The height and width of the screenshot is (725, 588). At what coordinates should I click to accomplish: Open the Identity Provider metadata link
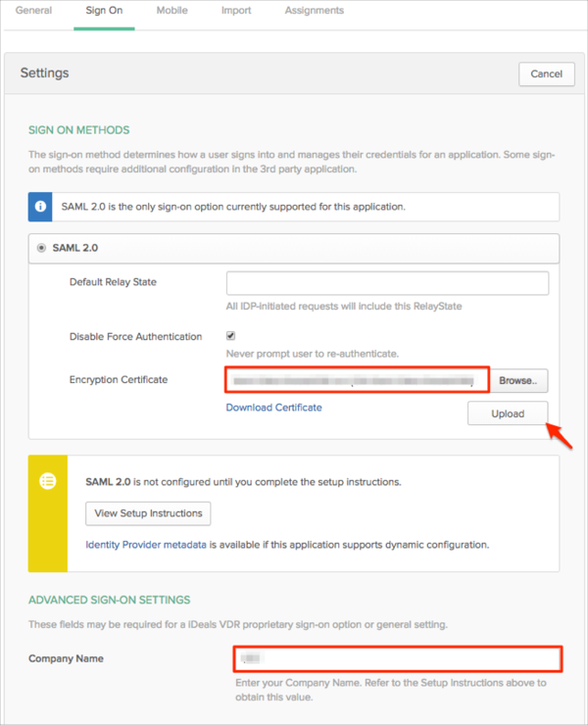point(146,545)
